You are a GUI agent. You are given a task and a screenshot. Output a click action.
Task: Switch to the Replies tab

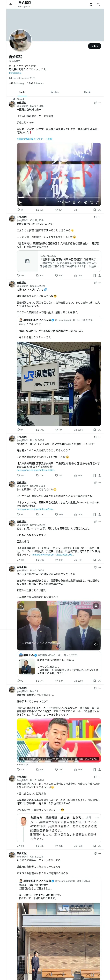pos(55,92)
